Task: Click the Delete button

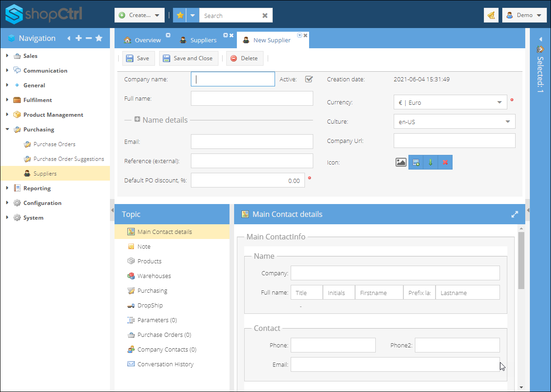Action: 245,58
